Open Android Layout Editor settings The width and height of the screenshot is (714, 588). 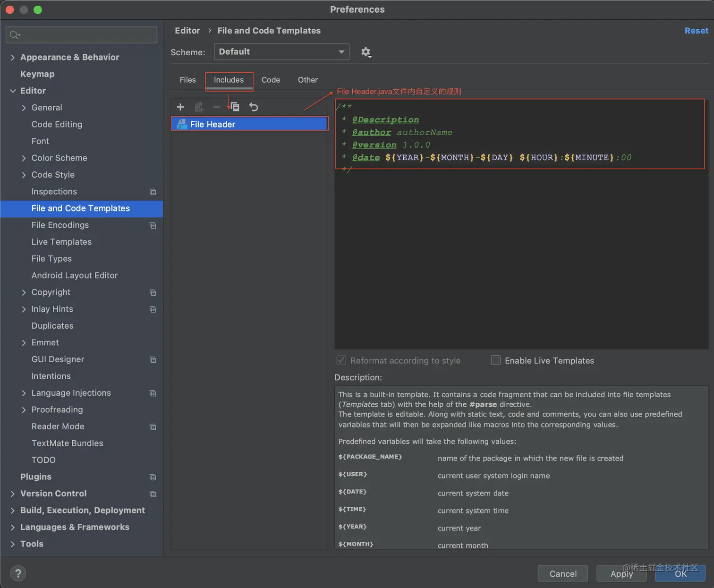click(75, 275)
